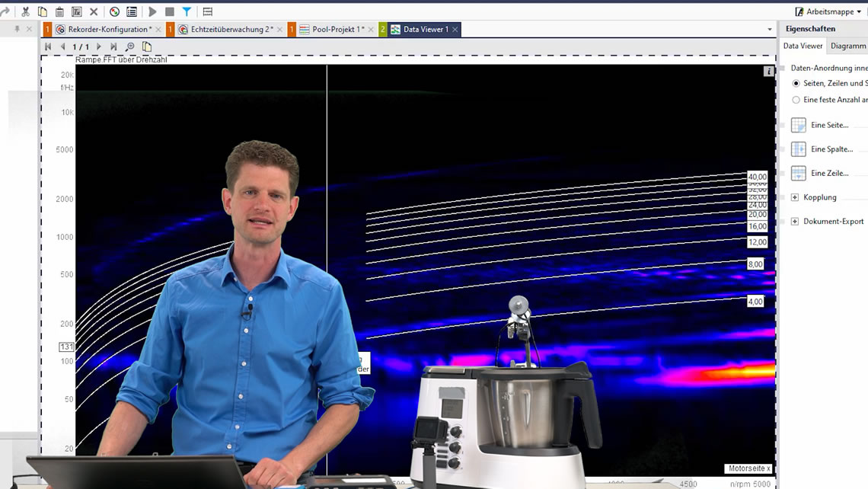Click the zoom magnifier icon in viewer toolbar
The image size is (868, 489).
(130, 46)
